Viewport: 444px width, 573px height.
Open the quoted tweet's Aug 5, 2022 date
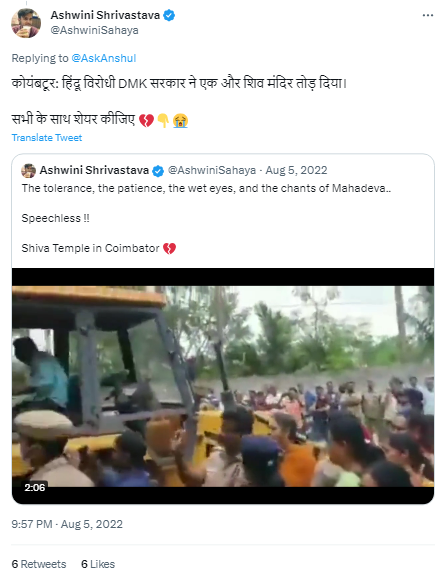[x=296, y=170]
